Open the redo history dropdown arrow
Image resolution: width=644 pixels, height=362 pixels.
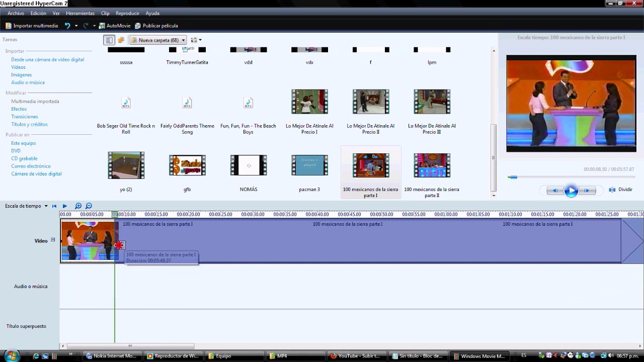(94, 26)
